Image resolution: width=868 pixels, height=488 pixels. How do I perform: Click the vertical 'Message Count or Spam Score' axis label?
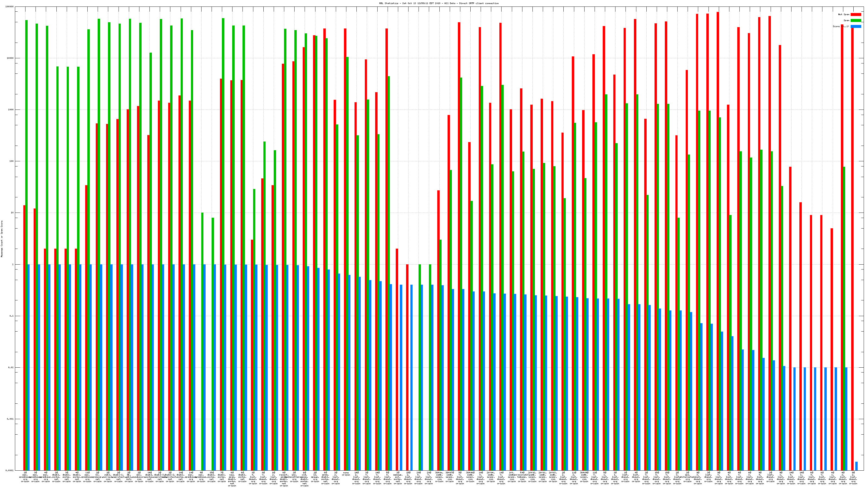(2, 239)
